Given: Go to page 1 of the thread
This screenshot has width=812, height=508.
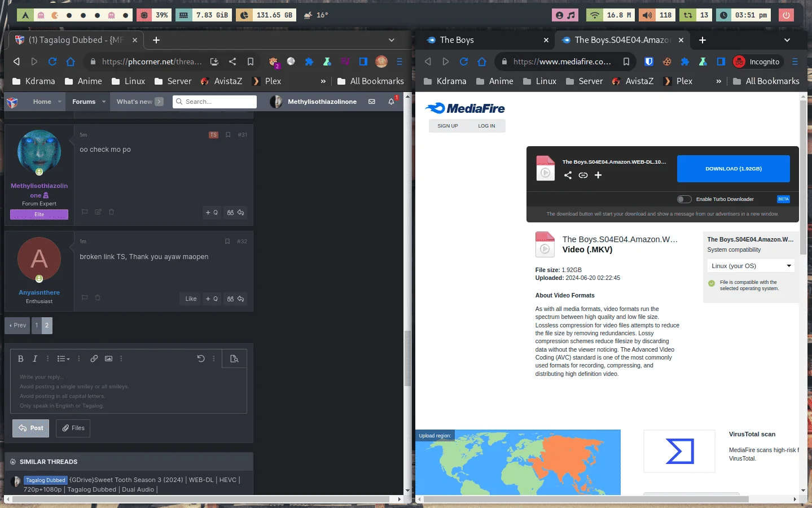Looking at the screenshot, I should pos(37,326).
